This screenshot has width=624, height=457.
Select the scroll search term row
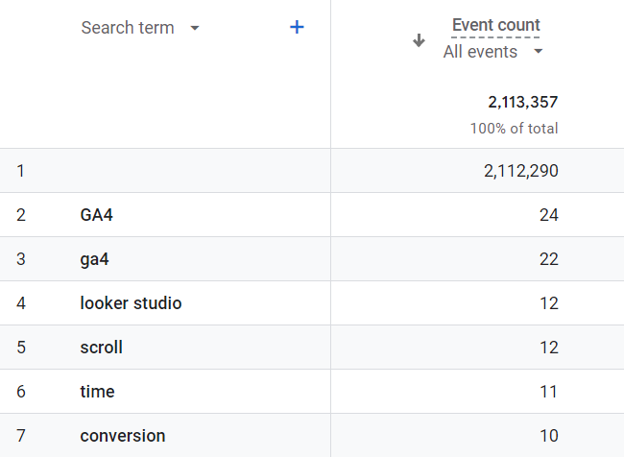coord(101,347)
